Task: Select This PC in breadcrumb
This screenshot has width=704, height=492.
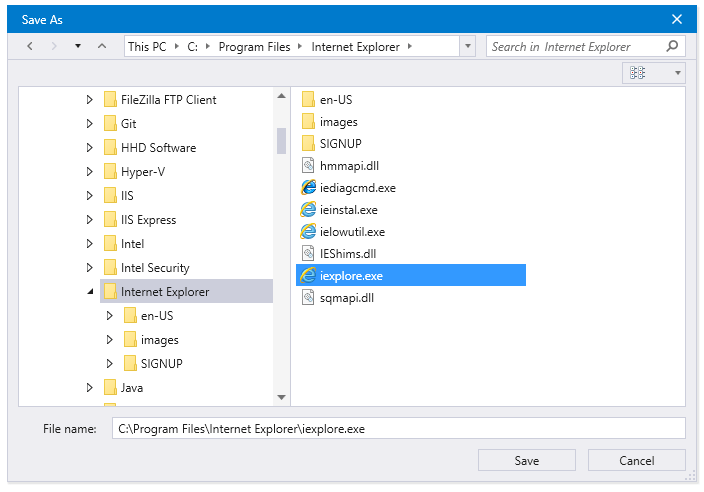Action: (147, 47)
